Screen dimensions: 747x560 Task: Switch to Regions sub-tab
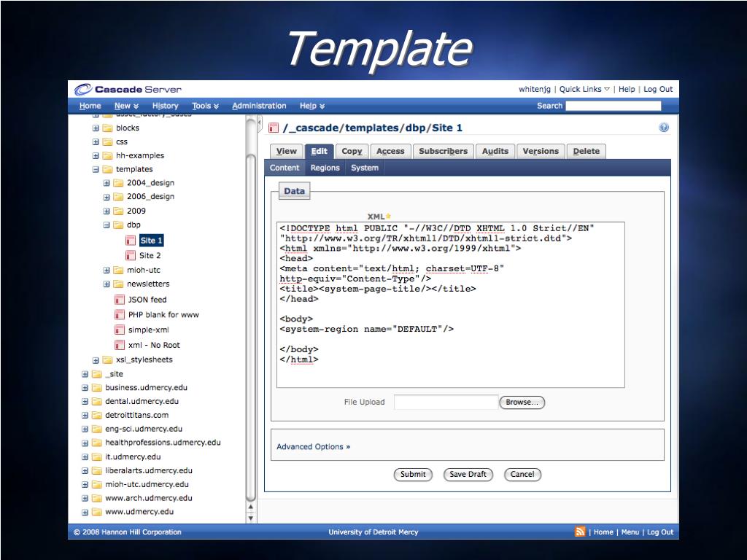click(325, 168)
